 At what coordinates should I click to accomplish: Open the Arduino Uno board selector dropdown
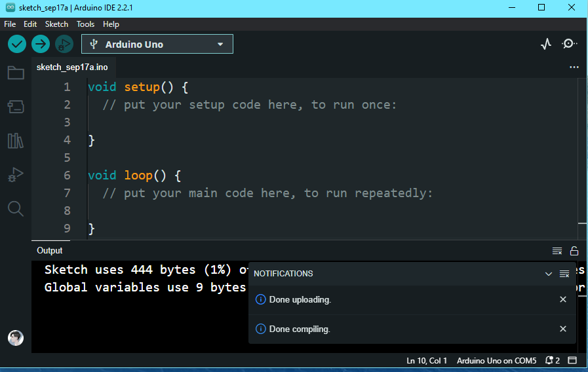click(157, 44)
